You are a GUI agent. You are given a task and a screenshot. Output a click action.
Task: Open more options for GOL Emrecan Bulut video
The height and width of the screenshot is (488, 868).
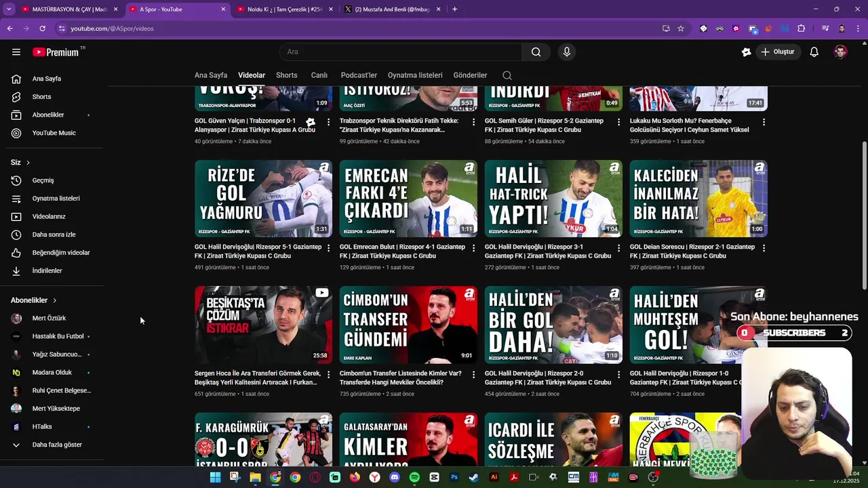click(473, 248)
